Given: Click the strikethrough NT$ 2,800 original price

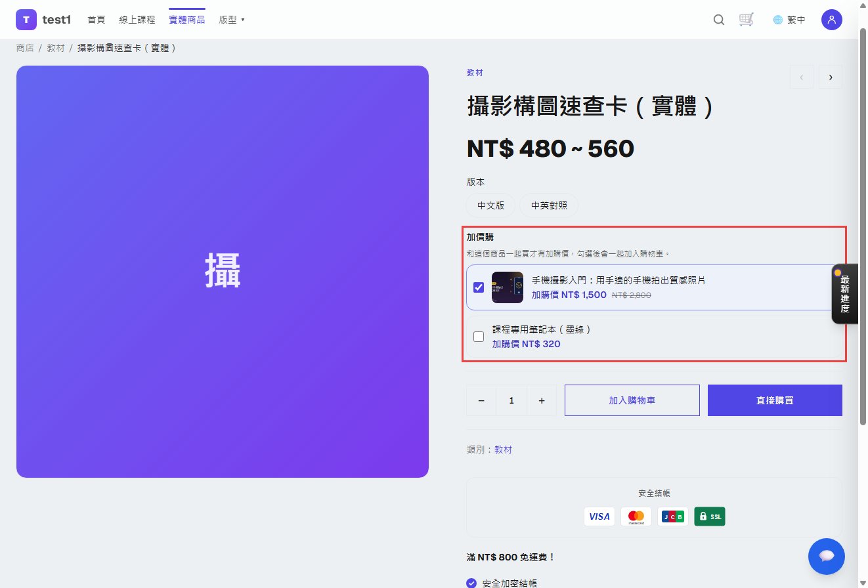Looking at the screenshot, I should tap(632, 295).
